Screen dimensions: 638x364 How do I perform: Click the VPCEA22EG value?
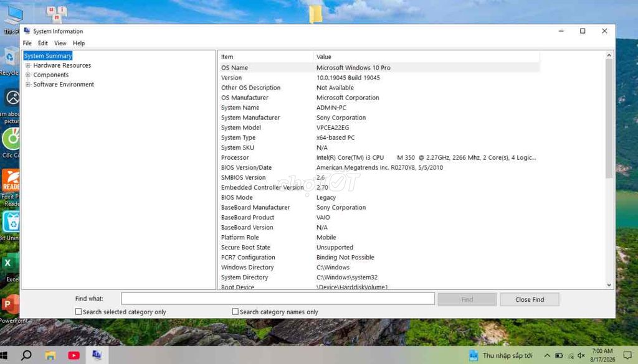point(333,128)
